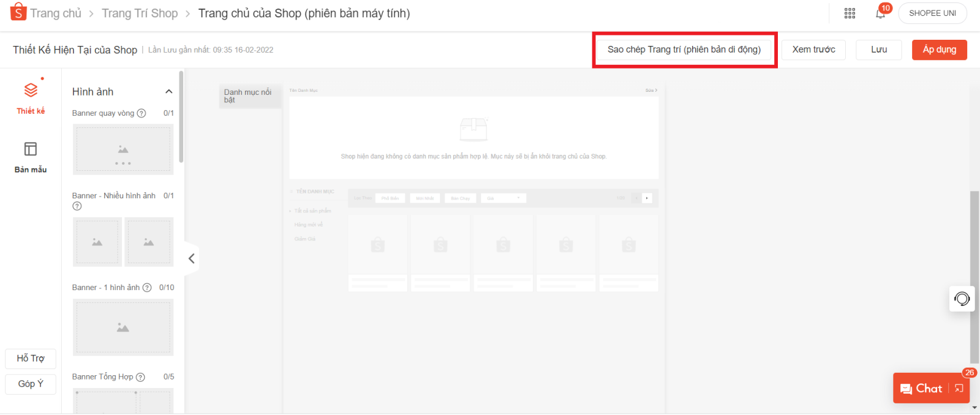Click the page vertical scrollbar

(x=974, y=275)
